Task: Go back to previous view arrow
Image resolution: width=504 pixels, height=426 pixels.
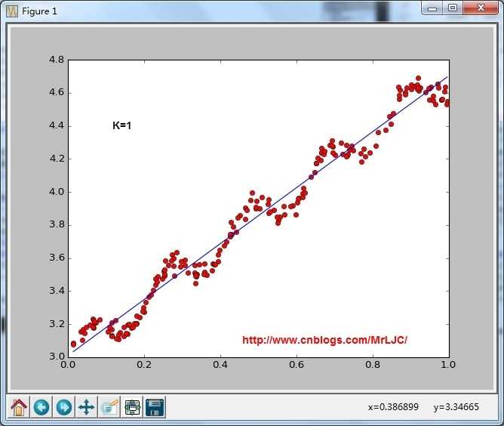Action: (41, 407)
